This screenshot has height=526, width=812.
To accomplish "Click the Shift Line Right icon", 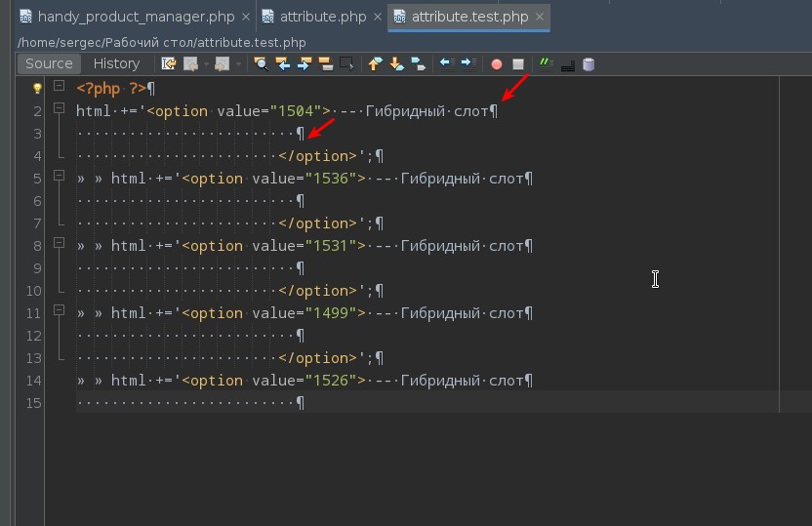I will 467,64.
